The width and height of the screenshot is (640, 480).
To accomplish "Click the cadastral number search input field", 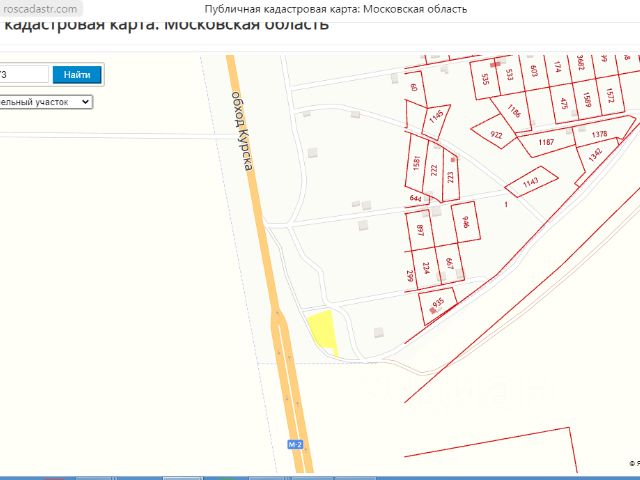I will pos(23,74).
